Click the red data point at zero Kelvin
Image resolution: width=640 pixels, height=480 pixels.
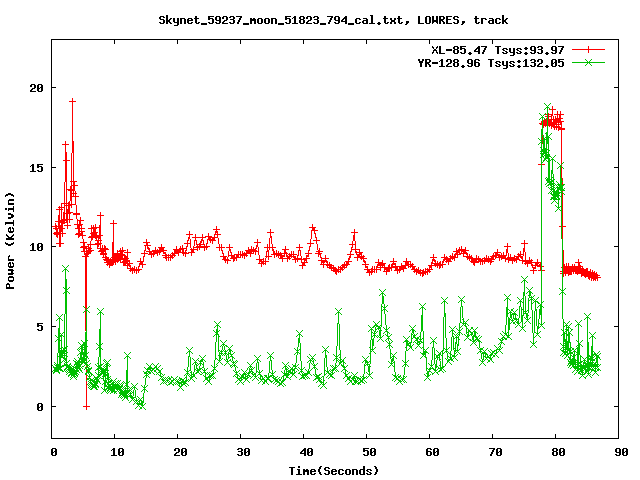pyautogui.click(x=86, y=407)
